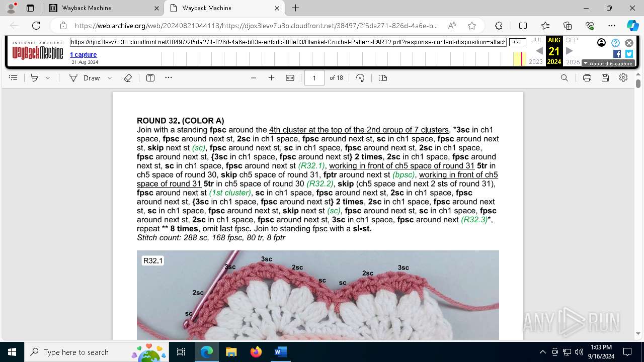This screenshot has width=644, height=362.
Task: Open Collections panel
Action: tap(568, 26)
